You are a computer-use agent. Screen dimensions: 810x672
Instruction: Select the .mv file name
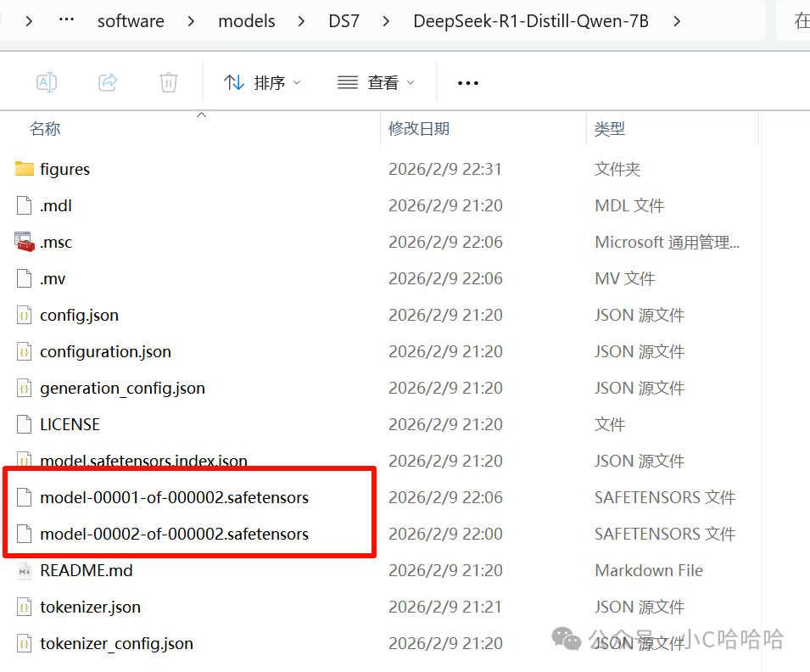(x=53, y=278)
